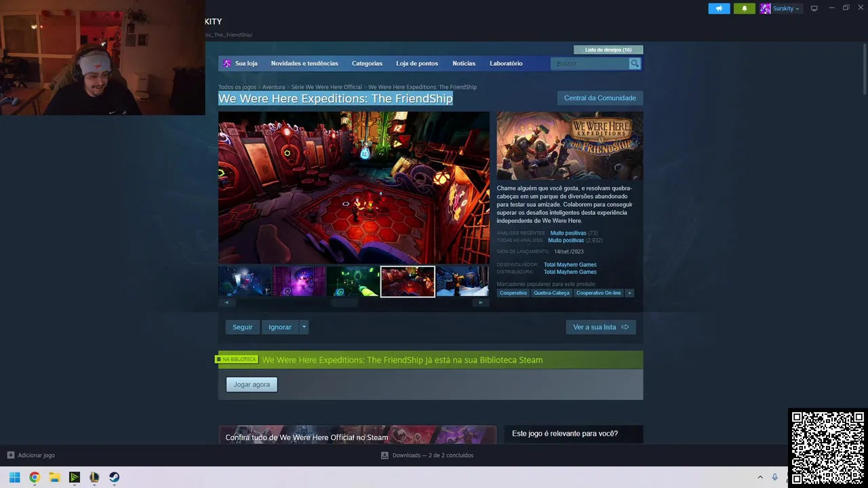The height and width of the screenshot is (488, 868).
Task: Click Adicionar jogo plus icon
Action: click(x=10, y=455)
